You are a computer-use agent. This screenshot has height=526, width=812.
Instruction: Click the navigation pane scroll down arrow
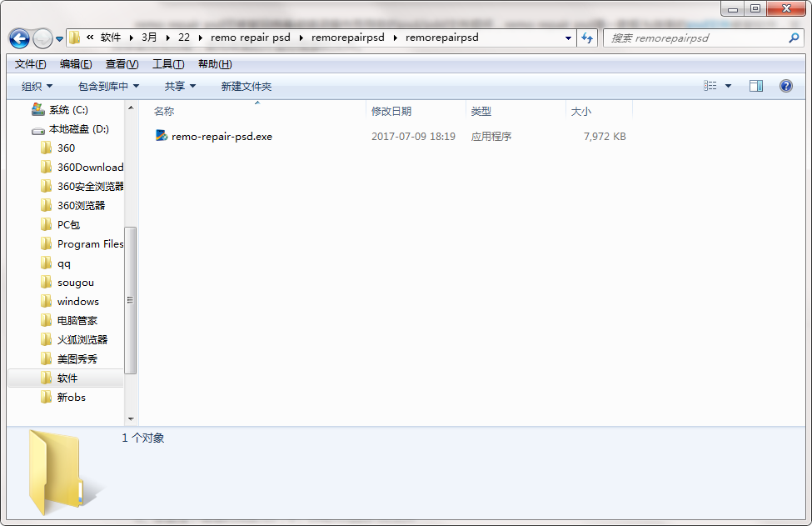click(x=131, y=418)
